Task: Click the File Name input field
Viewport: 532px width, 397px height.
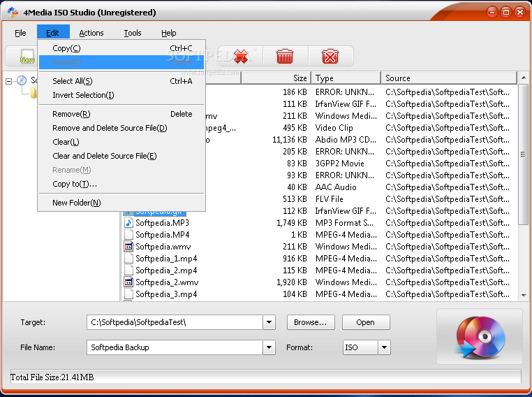Action: point(175,347)
